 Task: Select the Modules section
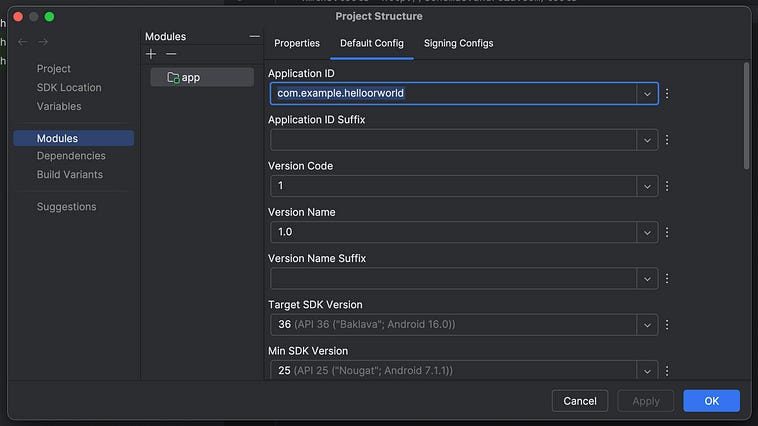coord(73,138)
